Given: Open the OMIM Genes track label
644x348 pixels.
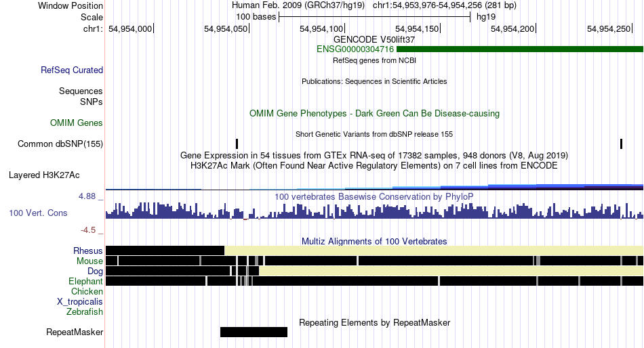Looking at the screenshot, I should point(77,123).
